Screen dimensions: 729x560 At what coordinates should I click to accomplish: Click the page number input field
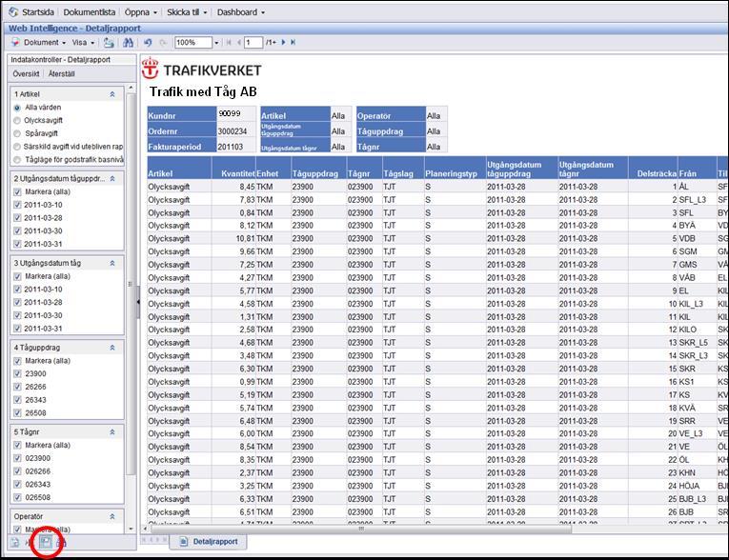pyautogui.click(x=253, y=43)
